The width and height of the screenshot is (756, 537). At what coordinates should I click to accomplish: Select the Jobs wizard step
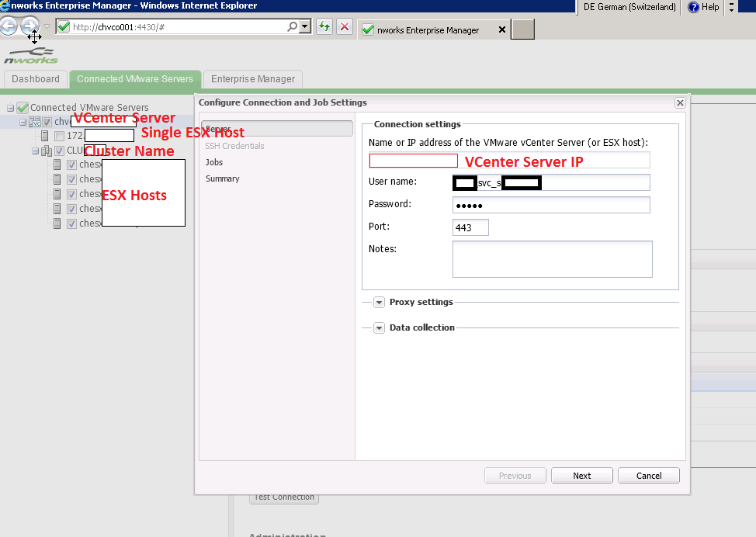point(214,162)
